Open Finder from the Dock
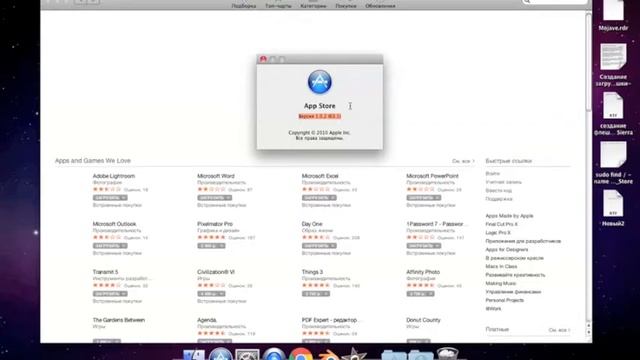Image resolution: width=640 pixels, height=360 pixels. tap(193, 354)
